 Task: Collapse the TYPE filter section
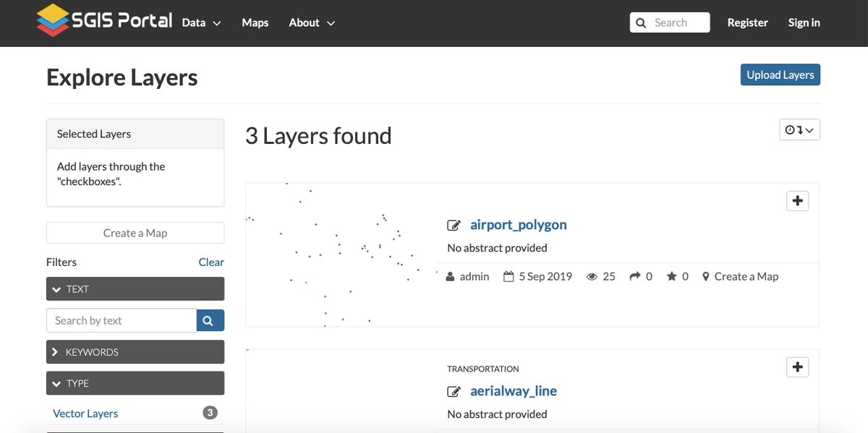point(135,383)
